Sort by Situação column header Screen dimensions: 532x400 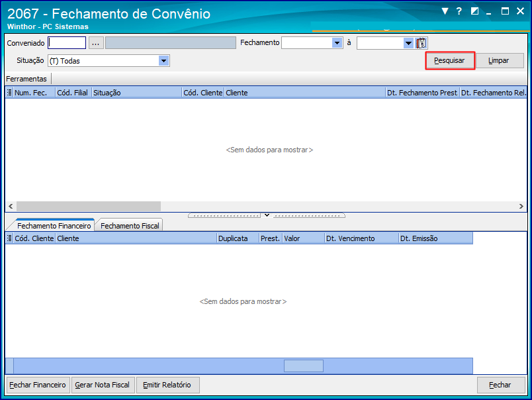click(137, 92)
